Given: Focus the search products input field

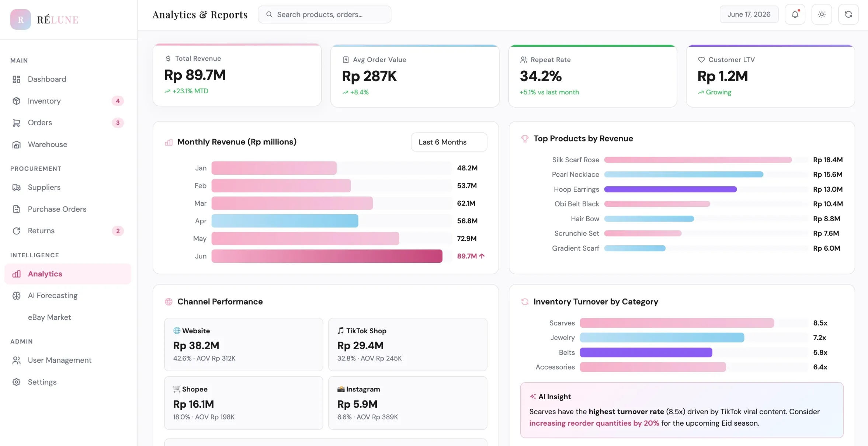Looking at the screenshot, I should pyautogui.click(x=324, y=14).
